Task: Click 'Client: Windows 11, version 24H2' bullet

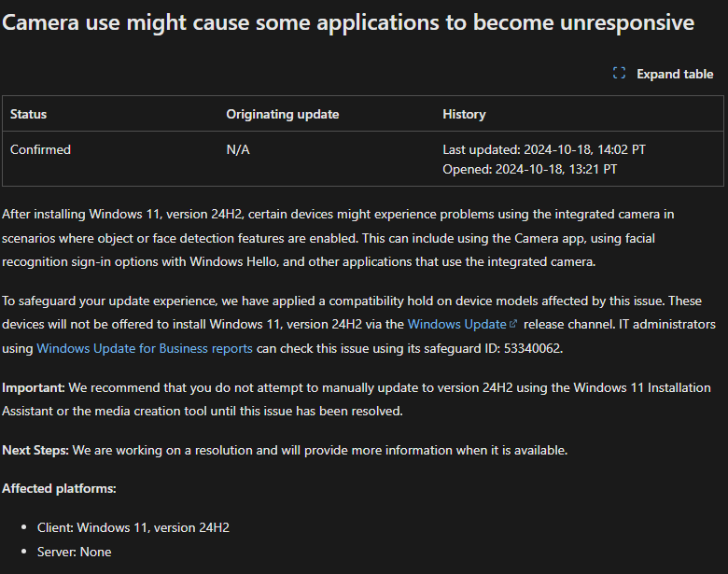Action: tap(133, 527)
